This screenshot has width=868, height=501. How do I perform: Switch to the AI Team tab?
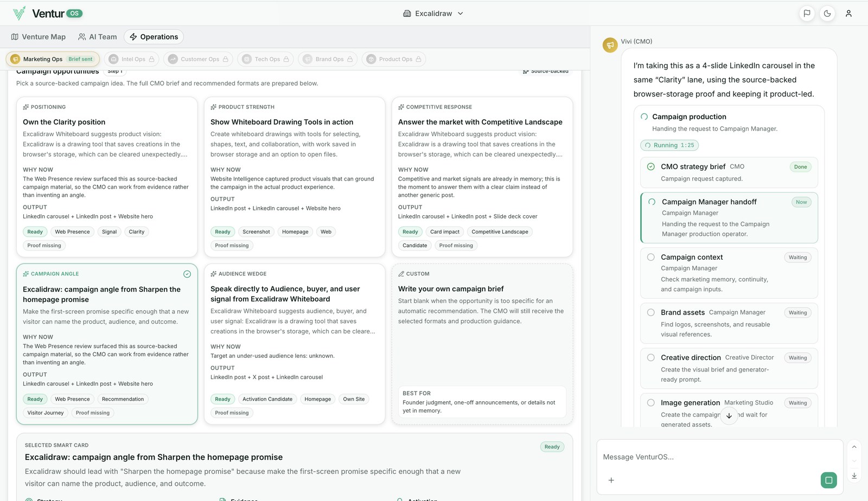click(x=98, y=37)
